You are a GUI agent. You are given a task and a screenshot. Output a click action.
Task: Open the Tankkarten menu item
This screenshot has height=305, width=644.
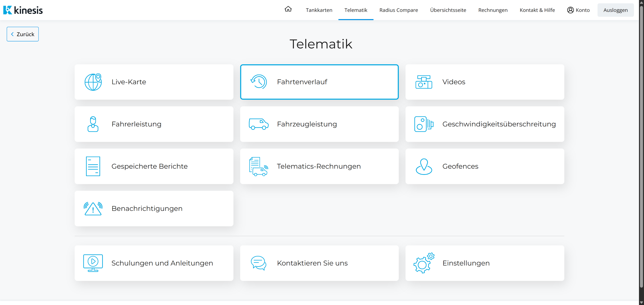click(319, 10)
